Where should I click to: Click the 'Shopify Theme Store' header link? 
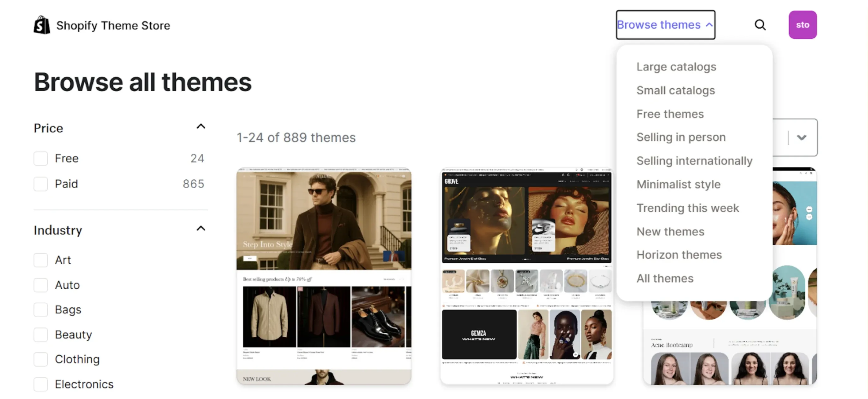click(x=113, y=25)
